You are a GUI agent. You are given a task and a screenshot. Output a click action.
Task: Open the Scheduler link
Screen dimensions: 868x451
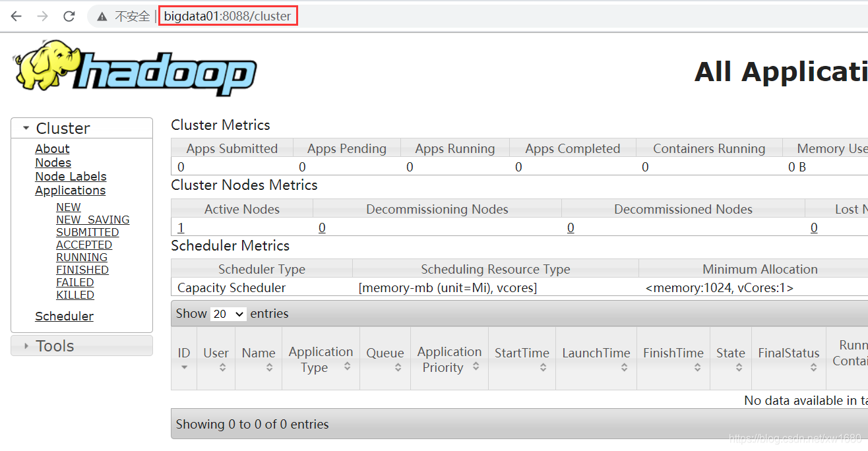(x=64, y=316)
